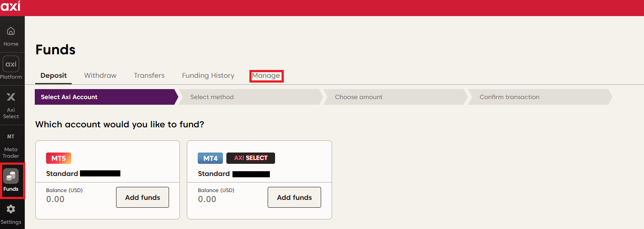Open the Transfers tab
Viewport: 644px width, 229px height.
point(149,76)
